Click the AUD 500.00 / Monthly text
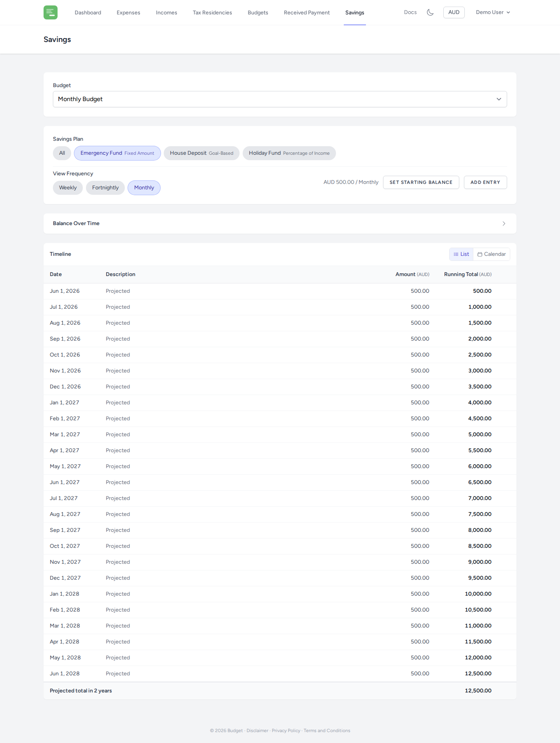The height and width of the screenshot is (743, 560). [x=351, y=182]
